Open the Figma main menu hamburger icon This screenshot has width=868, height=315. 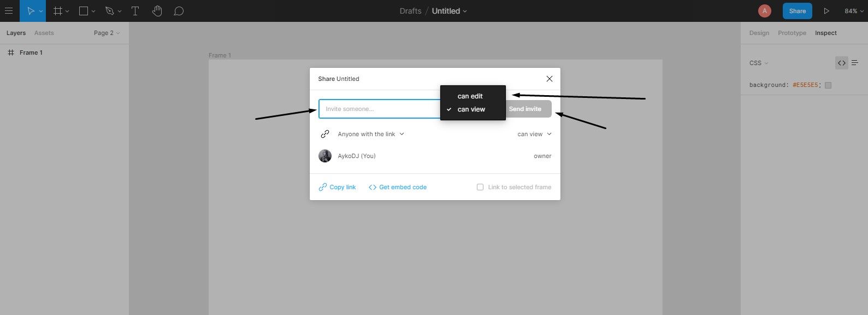[x=9, y=11]
